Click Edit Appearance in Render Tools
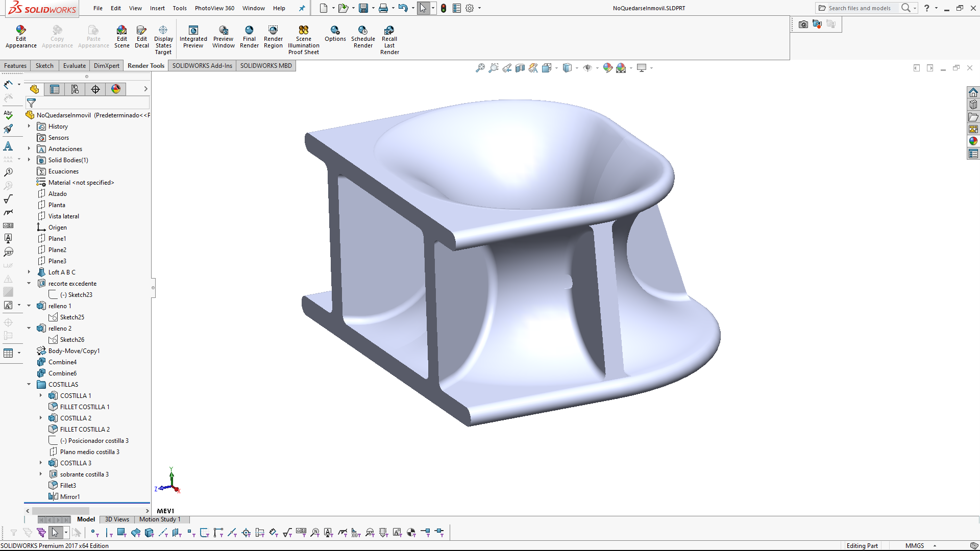 (21, 37)
